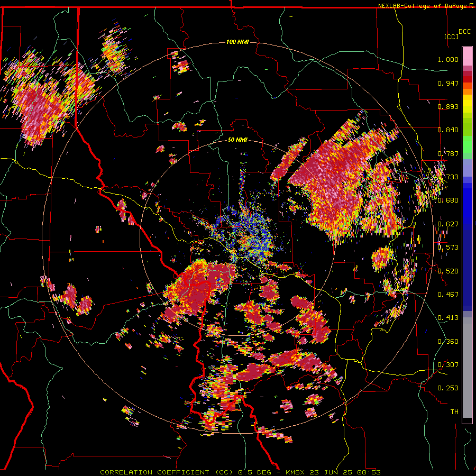Select the 0.307 color scale value
Screen dimensions: 476x476
point(448,365)
